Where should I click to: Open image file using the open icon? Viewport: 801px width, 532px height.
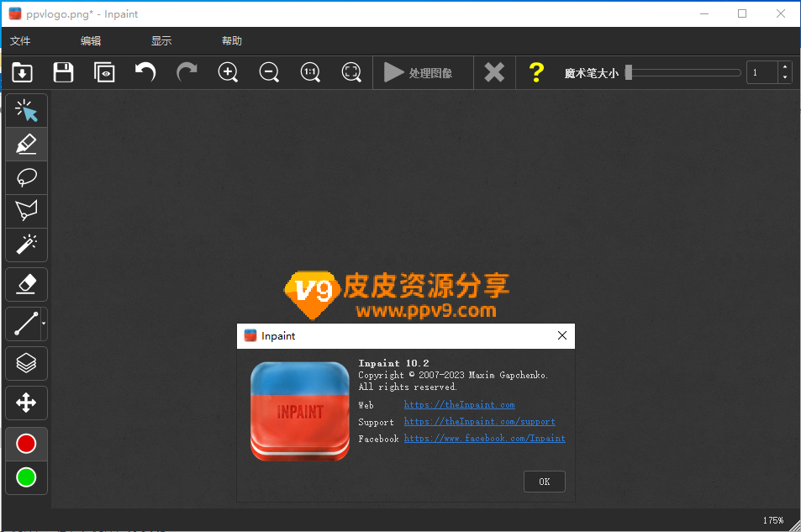(x=22, y=72)
